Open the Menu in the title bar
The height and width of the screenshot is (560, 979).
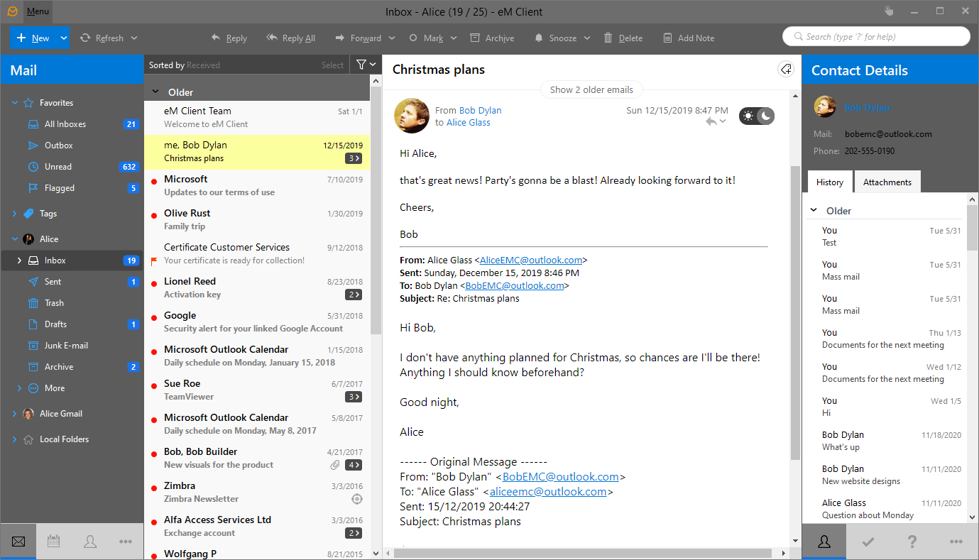pyautogui.click(x=37, y=11)
